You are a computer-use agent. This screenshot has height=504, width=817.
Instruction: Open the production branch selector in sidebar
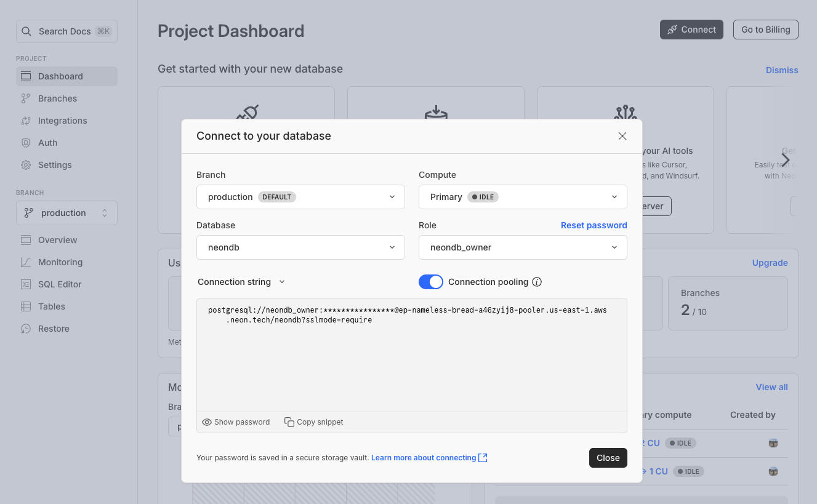[66, 213]
